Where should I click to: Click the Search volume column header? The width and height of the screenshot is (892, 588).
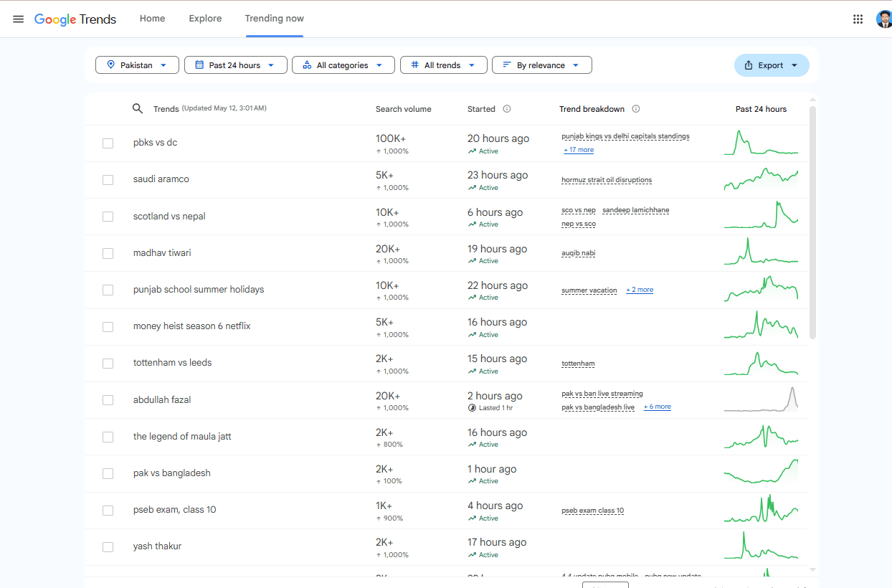click(404, 109)
